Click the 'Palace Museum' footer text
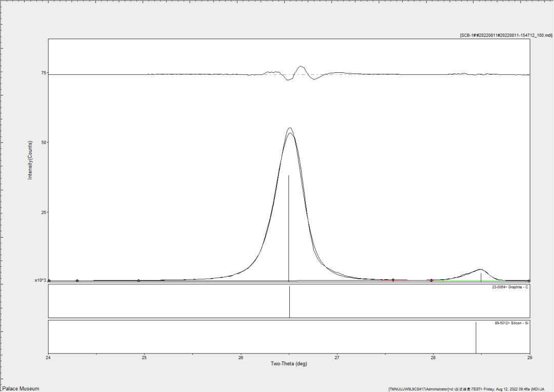Screen dimensions: 554x392 click(21, 388)
